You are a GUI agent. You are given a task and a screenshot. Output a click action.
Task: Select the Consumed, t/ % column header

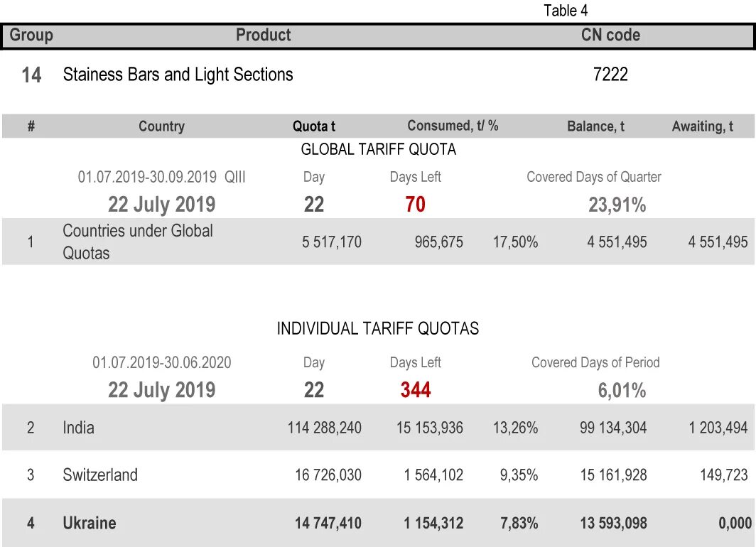coord(453,126)
